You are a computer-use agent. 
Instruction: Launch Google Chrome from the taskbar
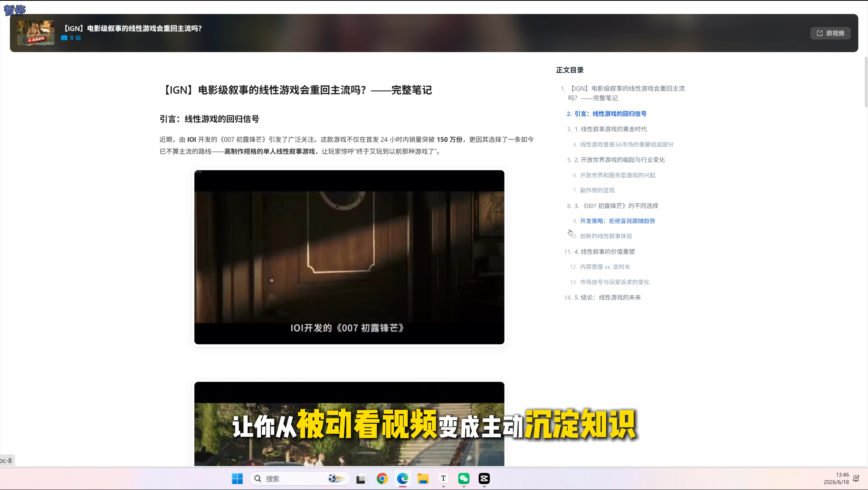382,479
